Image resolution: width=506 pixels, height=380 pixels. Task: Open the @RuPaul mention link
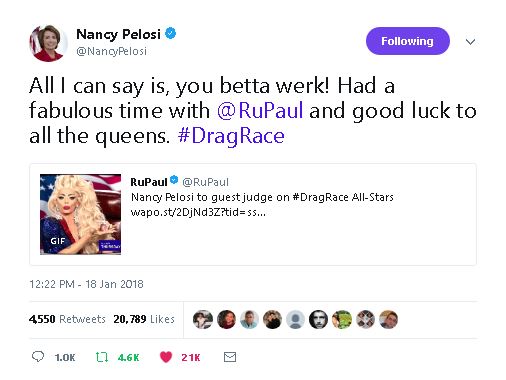tap(260, 110)
